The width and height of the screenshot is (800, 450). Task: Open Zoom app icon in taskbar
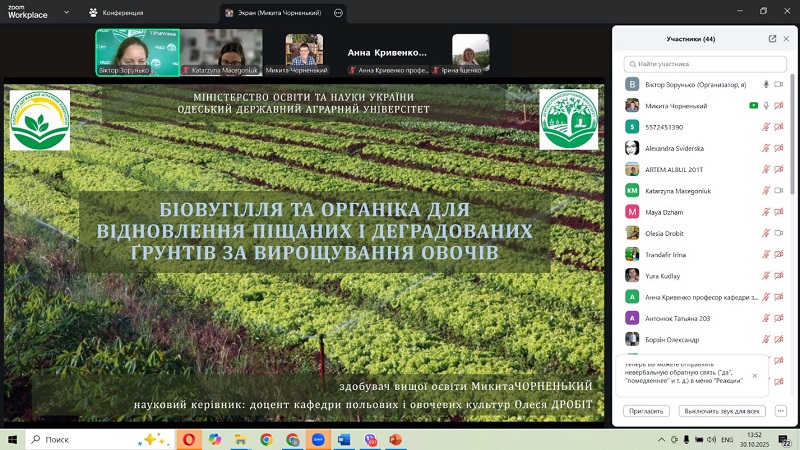319,439
